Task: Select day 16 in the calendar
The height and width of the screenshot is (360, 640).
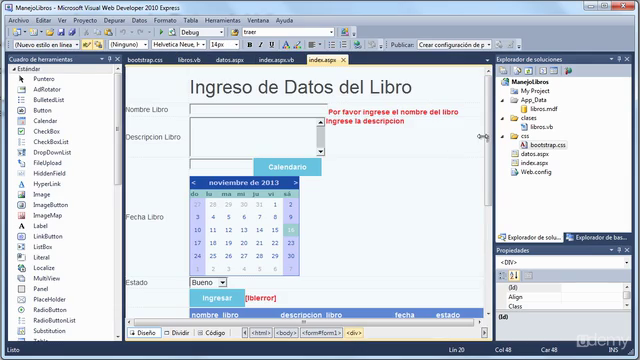Action: coord(291,230)
